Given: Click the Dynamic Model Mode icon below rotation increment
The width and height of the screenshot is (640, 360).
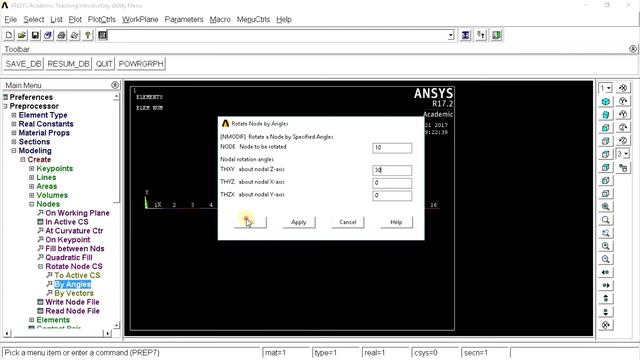Looking at the screenshot, I should (x=623, y=167).
